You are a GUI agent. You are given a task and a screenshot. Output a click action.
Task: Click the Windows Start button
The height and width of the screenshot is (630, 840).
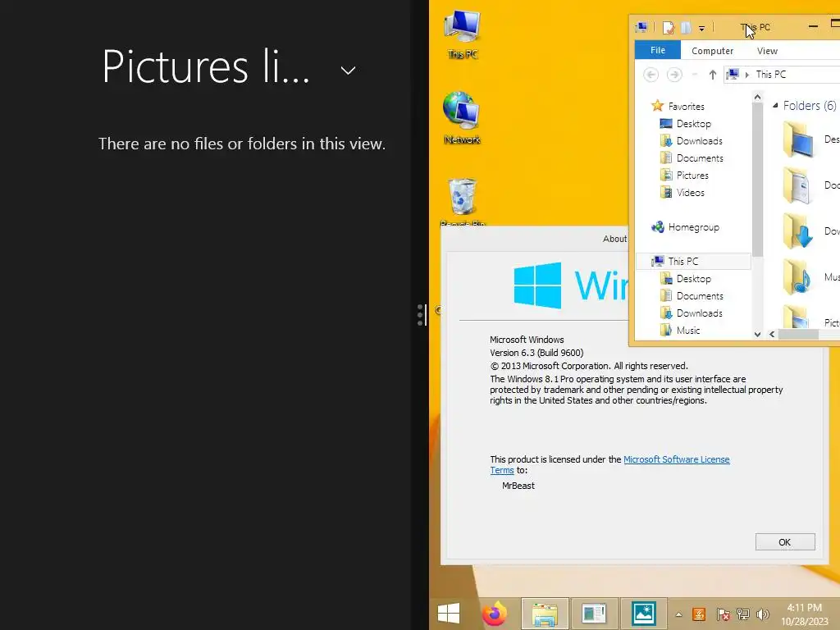(x=449, y=614)
